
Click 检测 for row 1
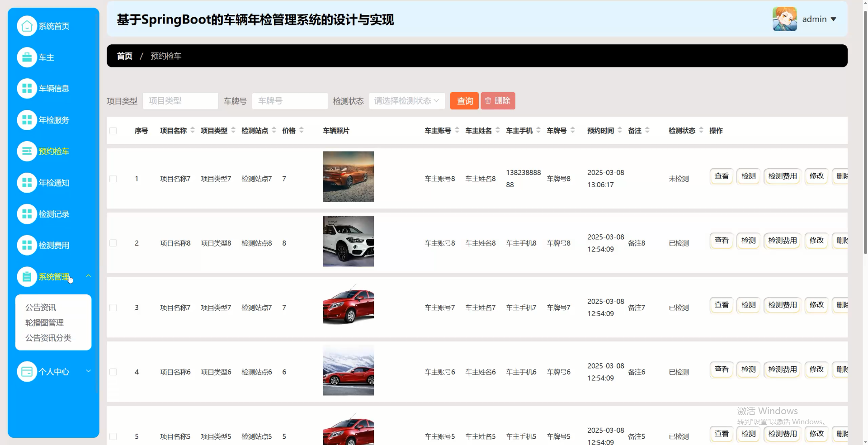pyautogui.click(x=748, y=176)
